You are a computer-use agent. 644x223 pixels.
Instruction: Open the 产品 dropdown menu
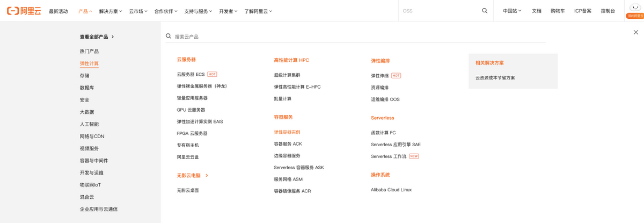pyautogui.click(x=85, y=11)
